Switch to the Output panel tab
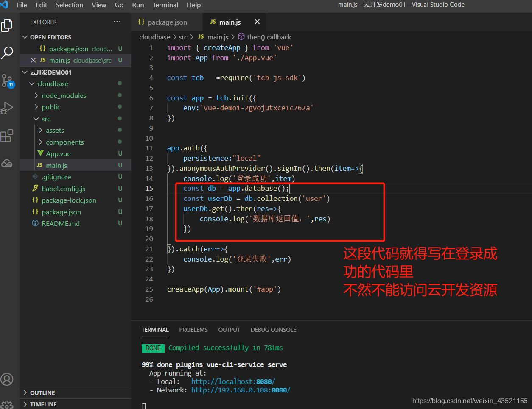The height and width of the screenshot is (409, 532). (229, 330)
